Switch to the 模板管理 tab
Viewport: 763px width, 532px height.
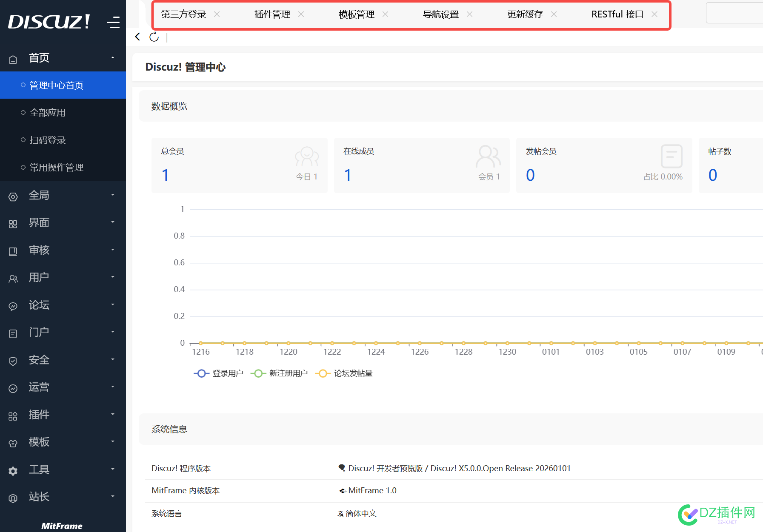coord(357,14)
